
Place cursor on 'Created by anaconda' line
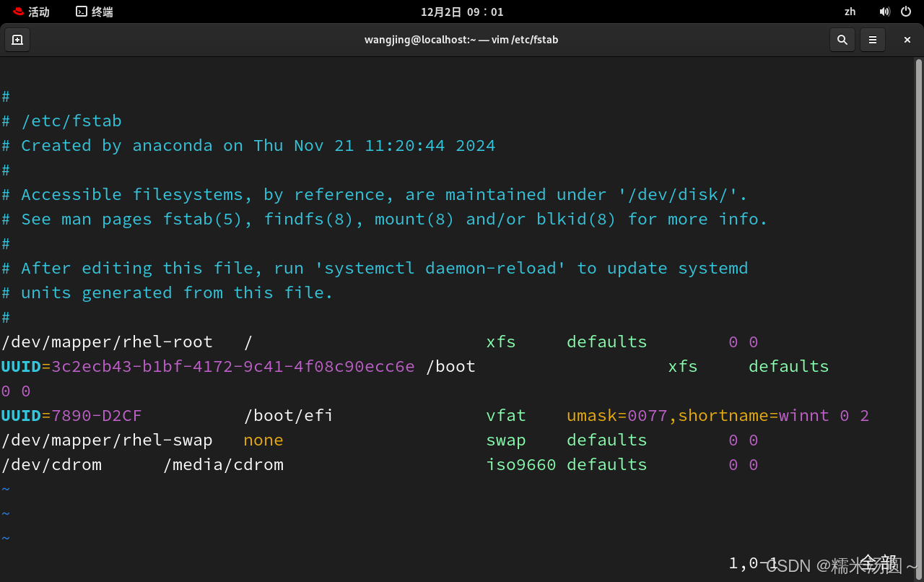(248, 145)
